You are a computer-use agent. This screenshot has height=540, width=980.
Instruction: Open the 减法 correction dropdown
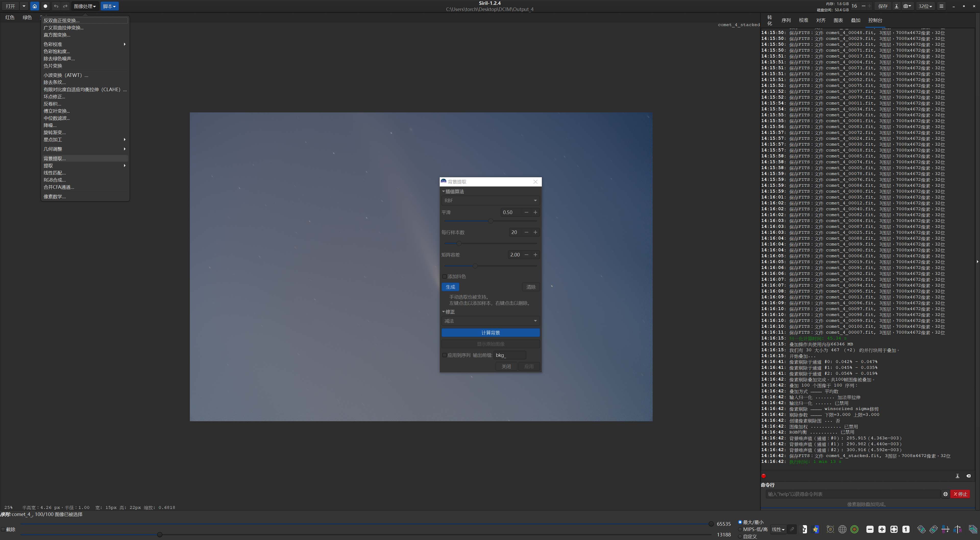click(x=490, y=321)
